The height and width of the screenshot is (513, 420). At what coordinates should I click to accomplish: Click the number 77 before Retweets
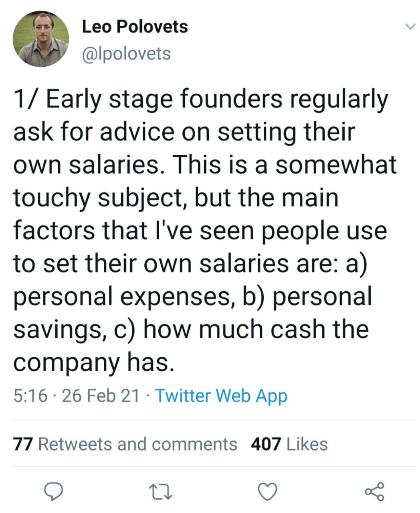click(x=23, y=444)
